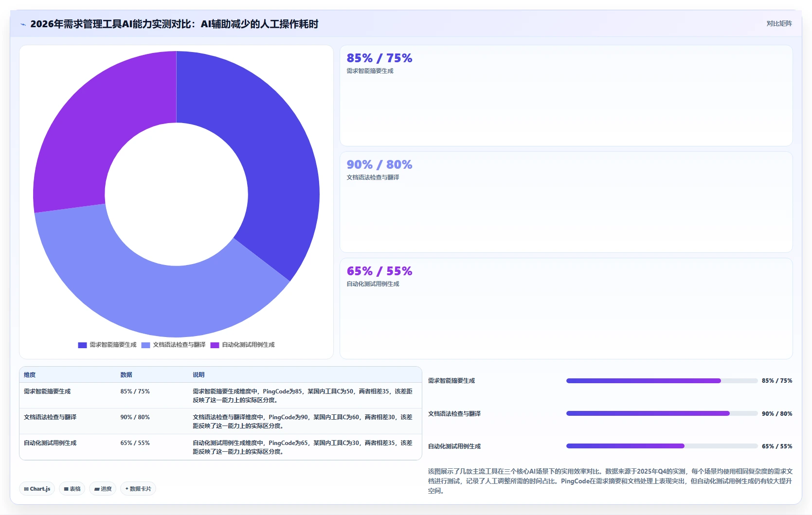The width and height of the screenshot is (812, 515).
Task: Toggle the 自动化测试用例生成 legend item
Action: pos(243,345)
